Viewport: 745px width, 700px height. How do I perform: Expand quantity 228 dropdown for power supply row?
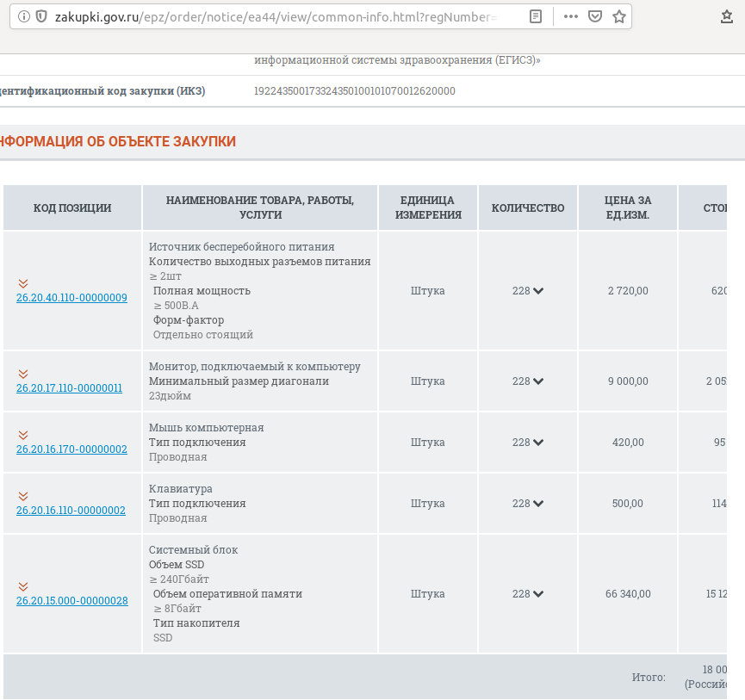[x=538, y=291]
